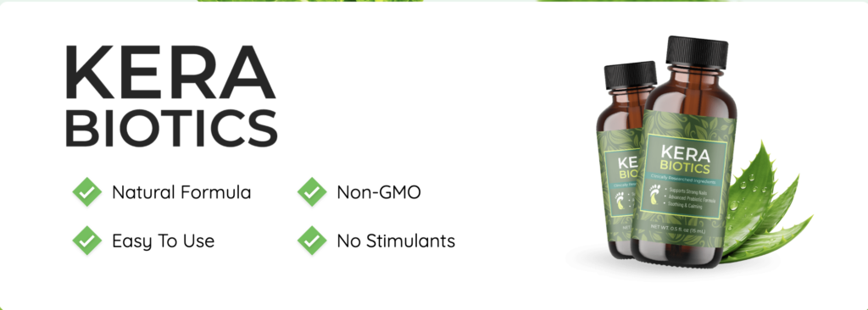Click the black cap of the front bottle

point(697,51)
